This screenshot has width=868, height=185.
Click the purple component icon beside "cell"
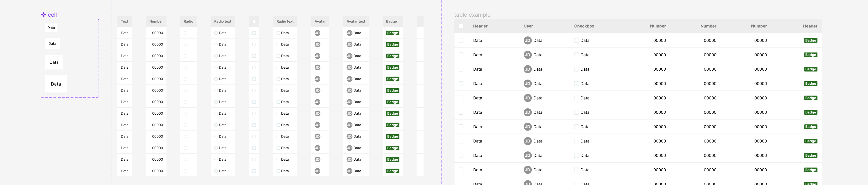point(43,15)
